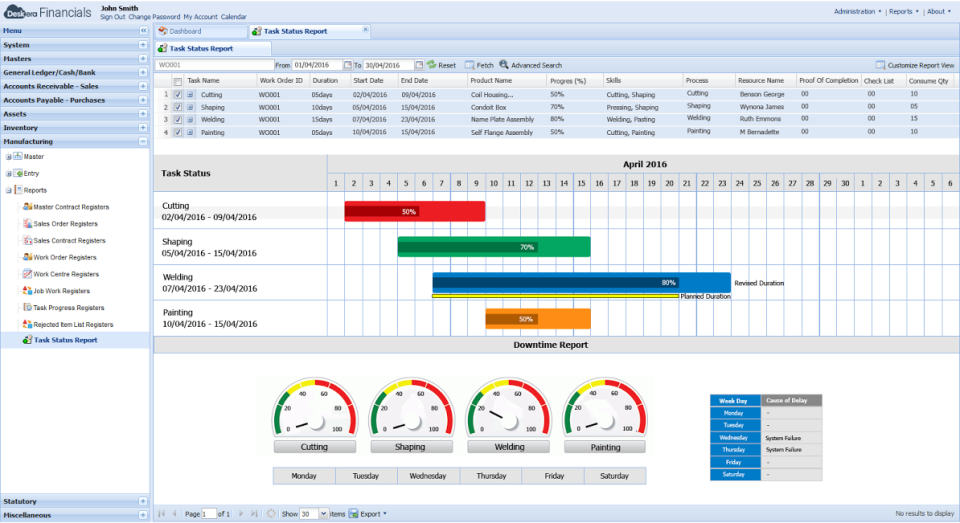Uncheck the Cutting row checkbox
The width and height of the screenshot is (960, 523).
178,94
